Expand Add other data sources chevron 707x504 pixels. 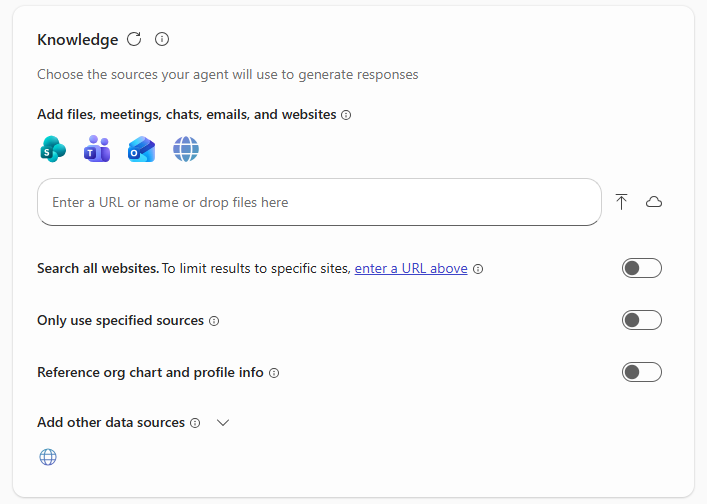click(223, 423)
